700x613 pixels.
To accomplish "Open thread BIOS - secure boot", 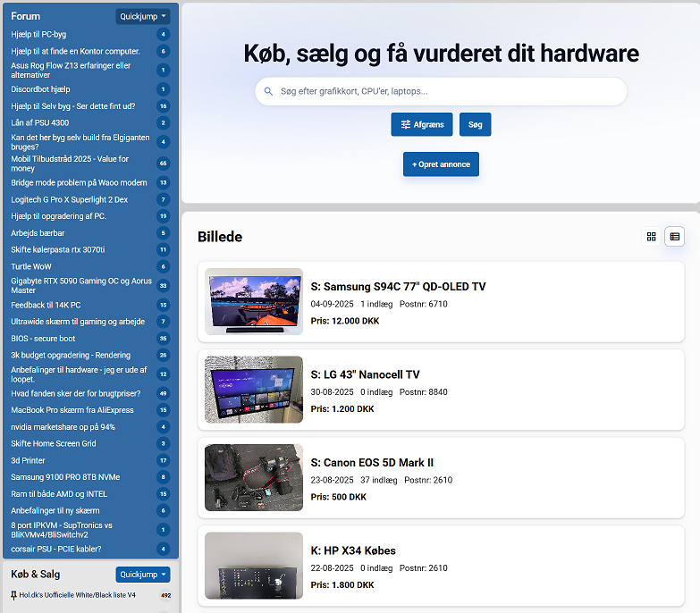I will click(x=43, y=339).
